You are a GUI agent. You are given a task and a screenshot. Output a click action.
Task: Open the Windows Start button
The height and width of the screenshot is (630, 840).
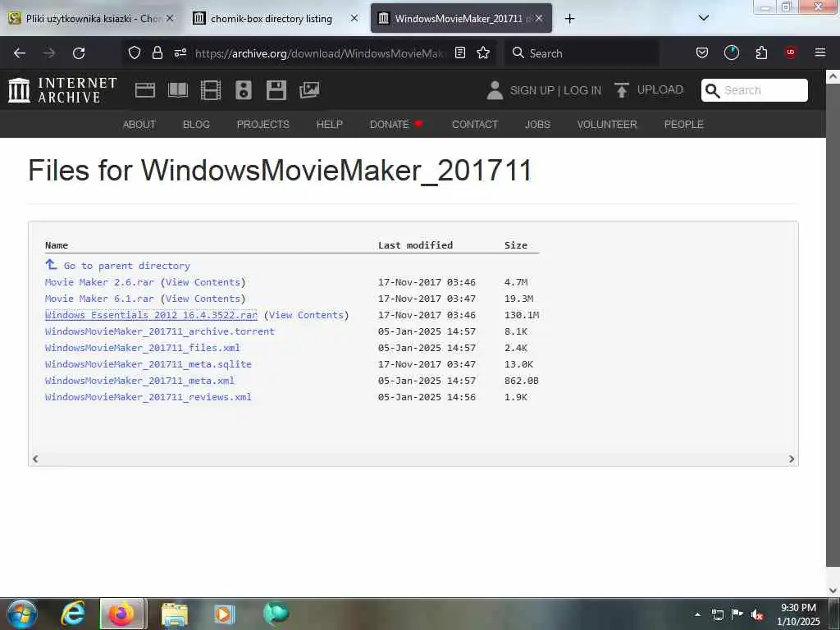point(21,614)
